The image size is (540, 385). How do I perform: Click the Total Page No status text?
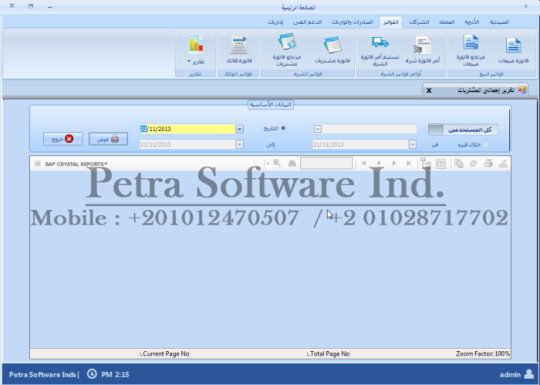click(328, 354)
